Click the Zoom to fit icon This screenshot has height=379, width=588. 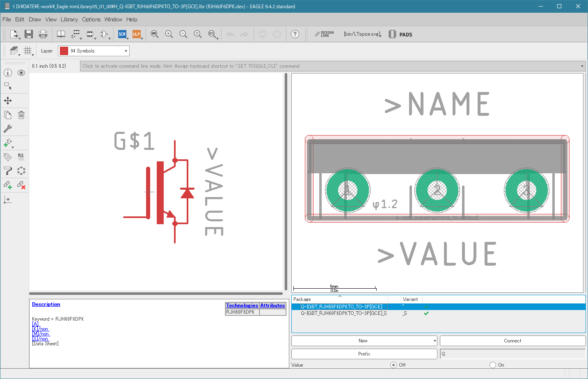pos(154,34)
